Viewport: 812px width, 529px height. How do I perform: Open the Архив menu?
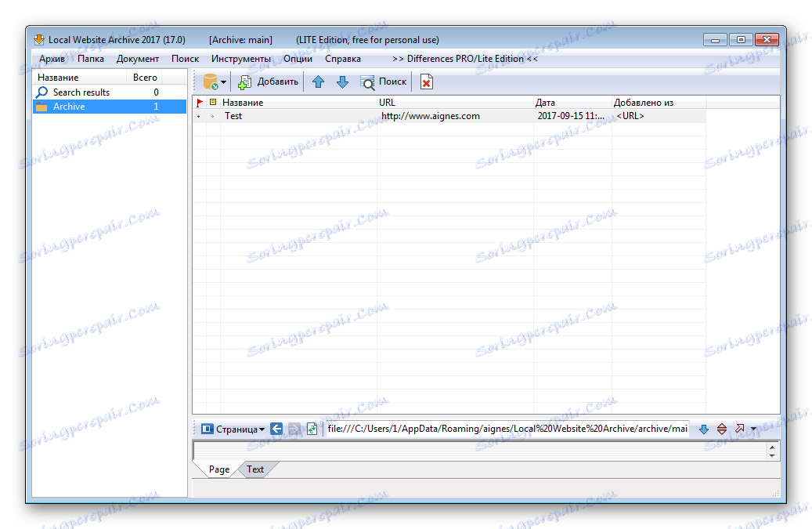click(x=52, y=59)
